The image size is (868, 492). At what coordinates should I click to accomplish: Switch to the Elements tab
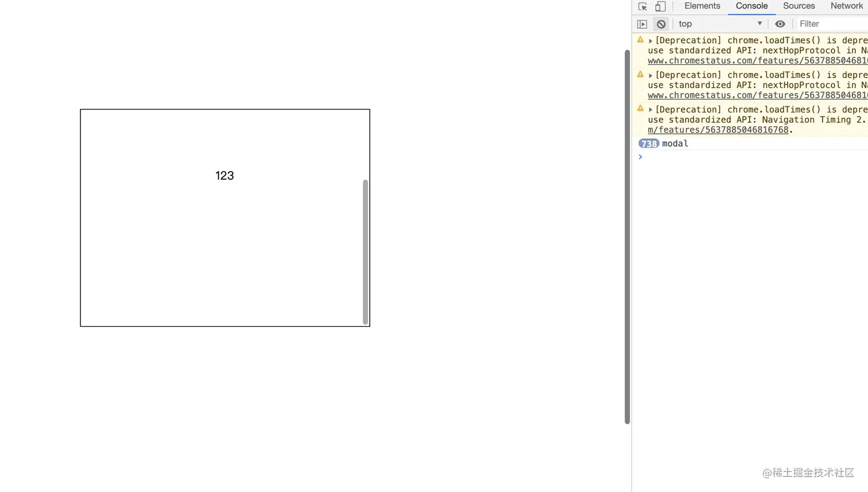[702, 6]
